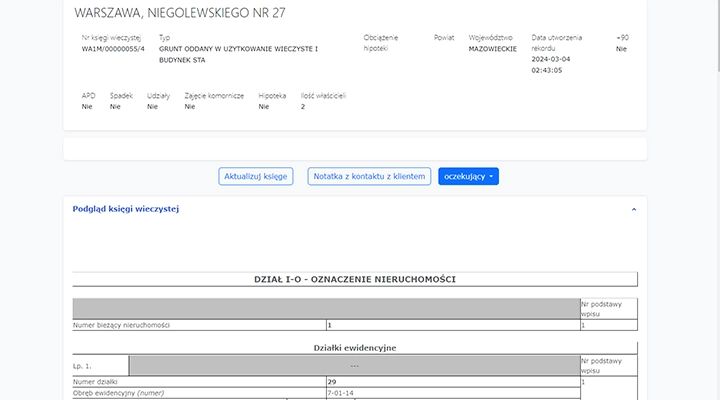
Task: Open Notatka z kontaktu z klientem
Action: (x=369, y=176)
